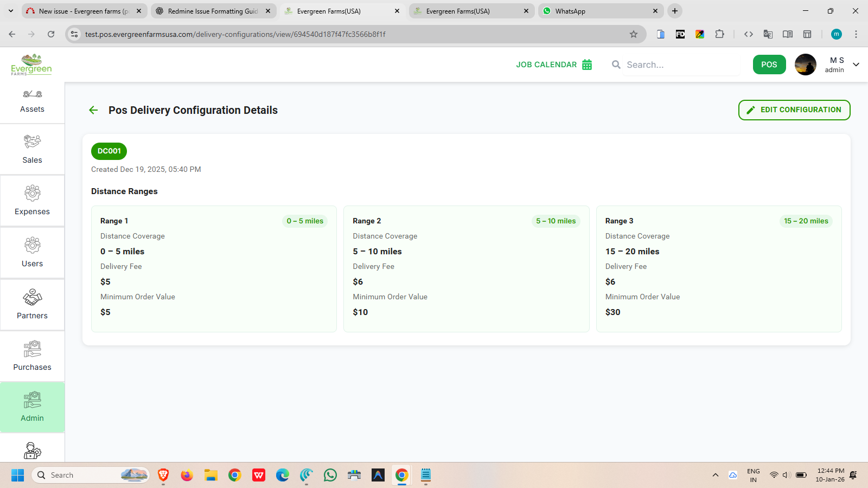Select the Admin sidebar section

click(x=32, y=407)
